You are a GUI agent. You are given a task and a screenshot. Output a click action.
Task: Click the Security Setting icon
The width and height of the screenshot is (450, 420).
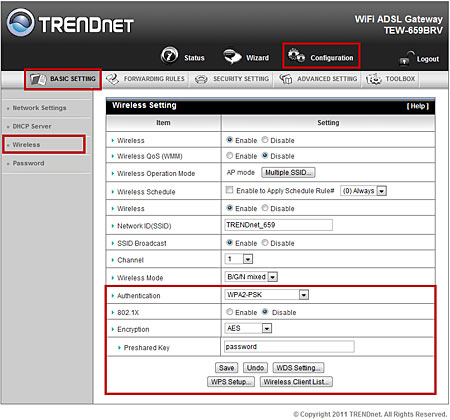201,80
